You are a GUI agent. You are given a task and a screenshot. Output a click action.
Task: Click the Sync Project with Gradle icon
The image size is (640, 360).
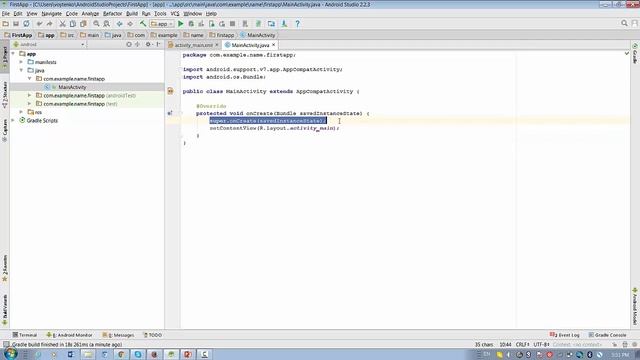click(x=258, y=24)
